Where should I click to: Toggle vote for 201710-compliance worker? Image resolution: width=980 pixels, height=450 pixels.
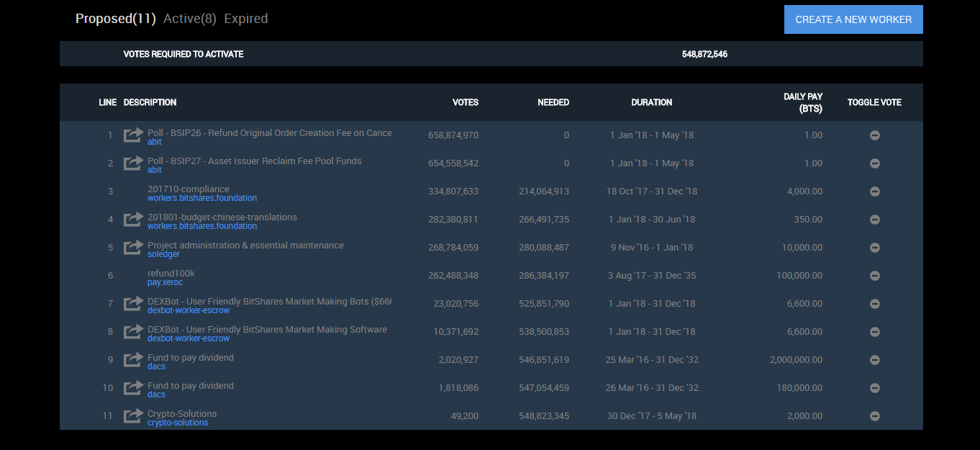click(875, 192)
